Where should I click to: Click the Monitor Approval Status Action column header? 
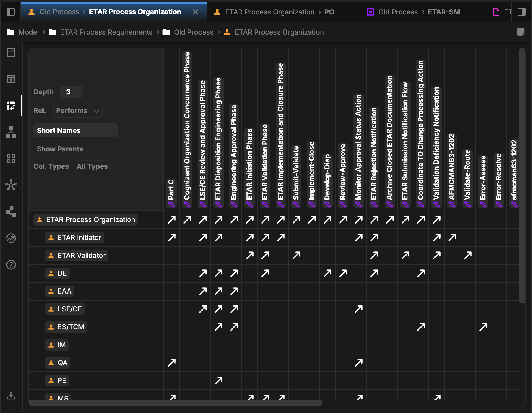point(359,151)
